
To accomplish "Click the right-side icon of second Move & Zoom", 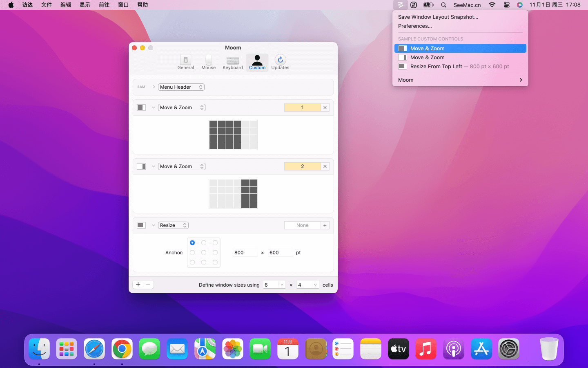I will click(x=141, y=166).
